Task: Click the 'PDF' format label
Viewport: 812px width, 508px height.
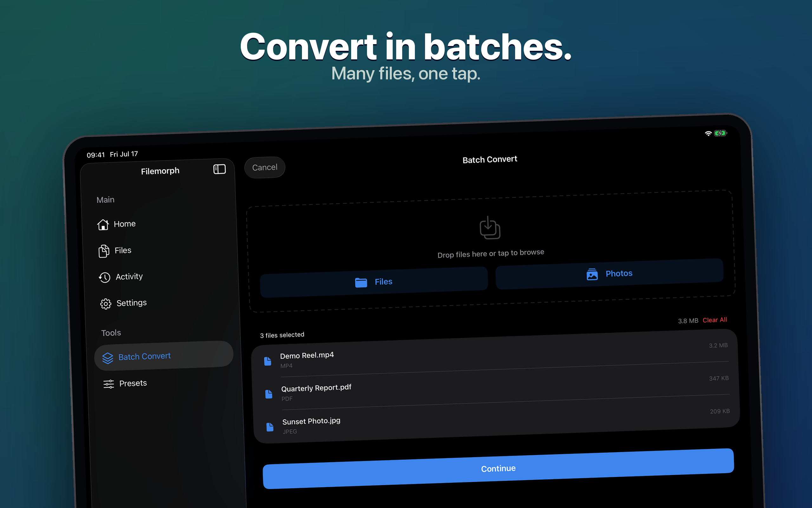Action: click(x=287, y=399)
